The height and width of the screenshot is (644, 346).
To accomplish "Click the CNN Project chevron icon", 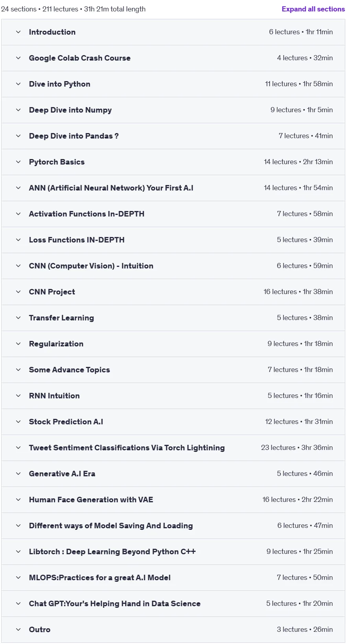I will pyautogui.click(x=18, y=292).
